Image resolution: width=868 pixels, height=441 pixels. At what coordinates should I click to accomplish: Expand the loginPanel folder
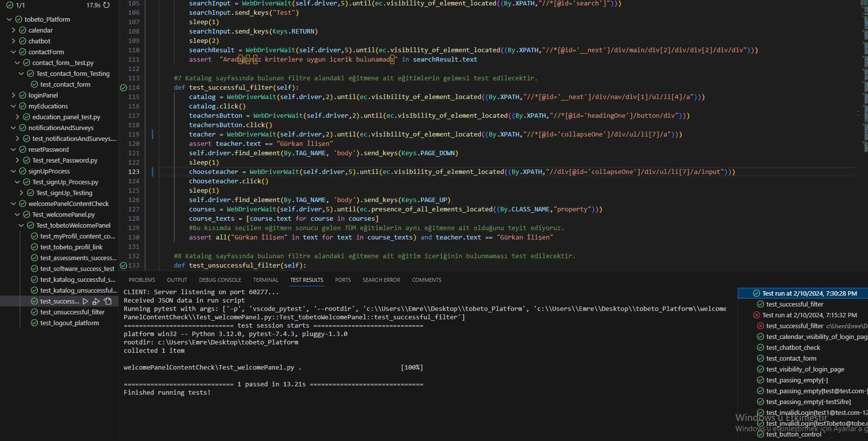coord(13,95)
